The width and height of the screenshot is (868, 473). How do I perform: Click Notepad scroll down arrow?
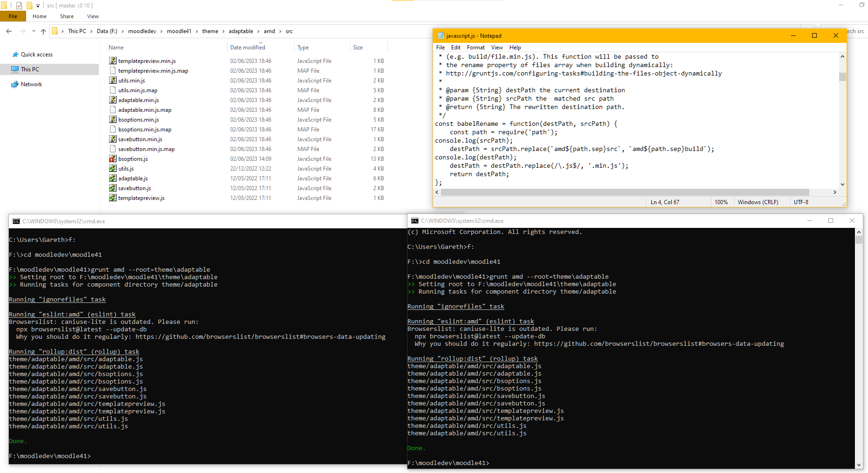click(842, 185)
